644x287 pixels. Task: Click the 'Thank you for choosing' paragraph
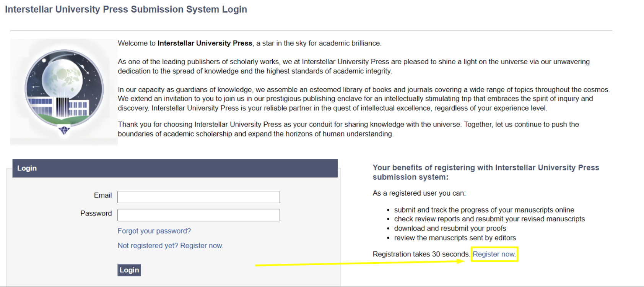click(x=348, y=129)
